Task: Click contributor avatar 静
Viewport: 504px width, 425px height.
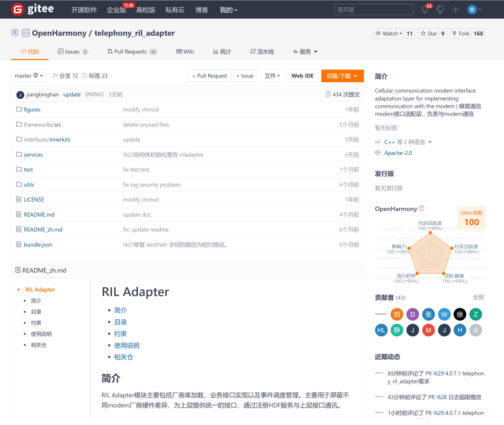Action: tap(397, 330)
